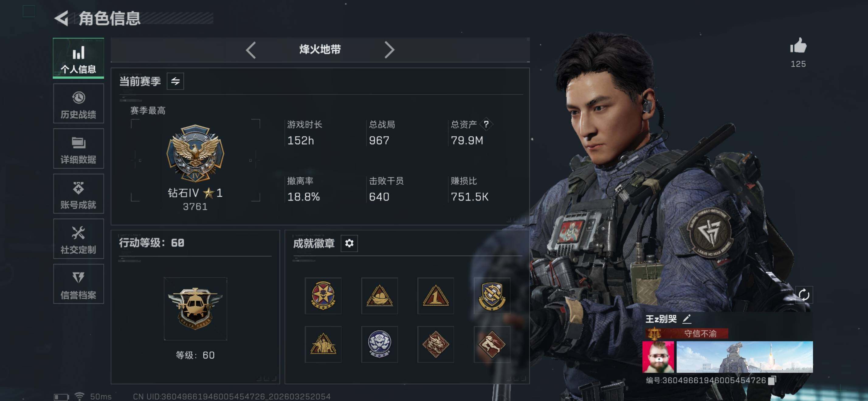Select the number 1 triangle badge
Viewport: 868px width, 401px height.
point(435,296)
